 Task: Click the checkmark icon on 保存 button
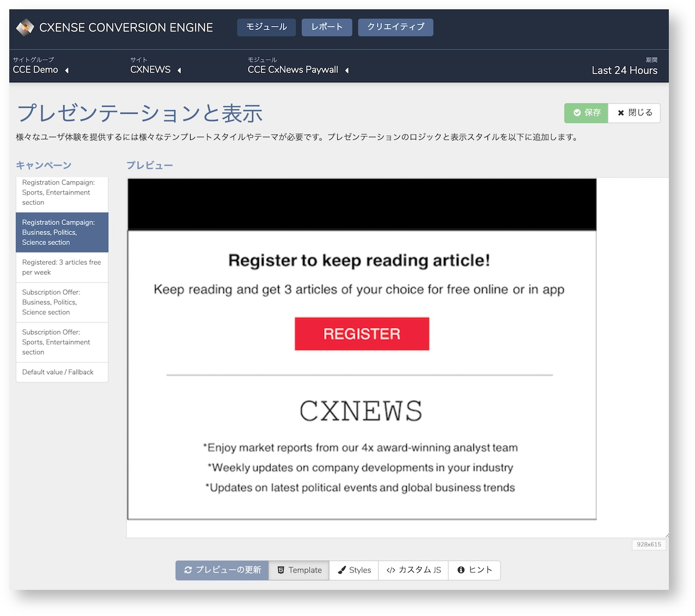click(577, 113)
